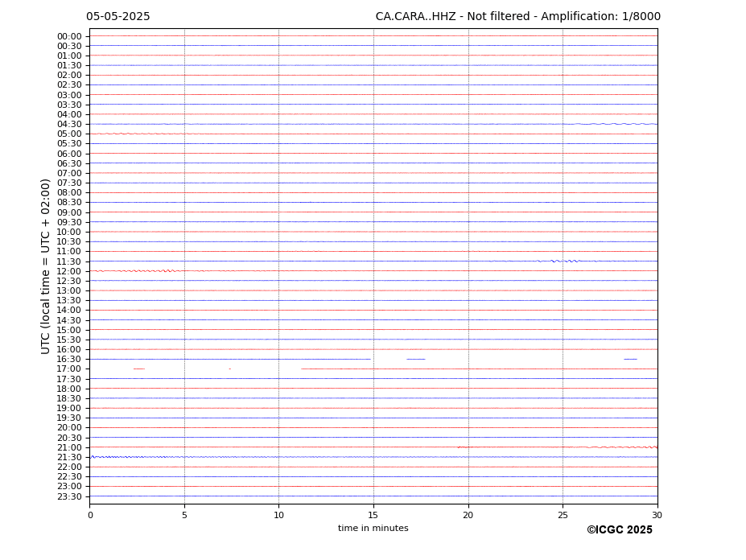Select the 02:00 time row label
This screenshot has width=746, height=560.
[x=69, y=75]
